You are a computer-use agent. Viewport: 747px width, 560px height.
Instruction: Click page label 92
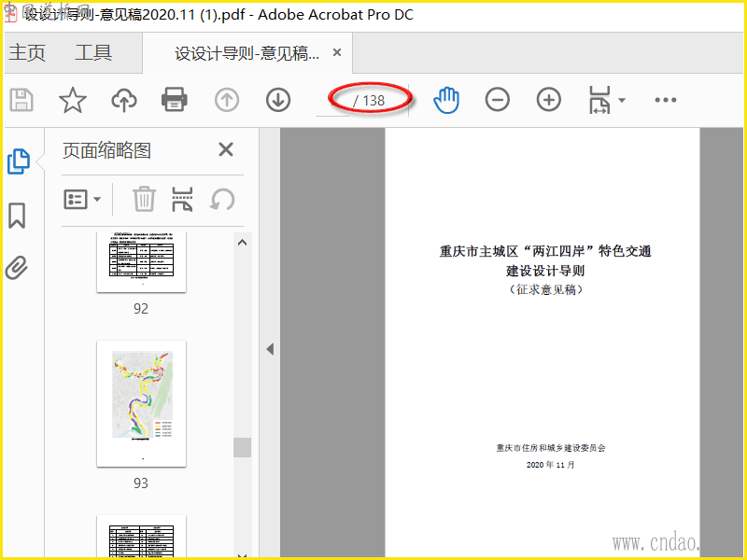coord(141,309)
